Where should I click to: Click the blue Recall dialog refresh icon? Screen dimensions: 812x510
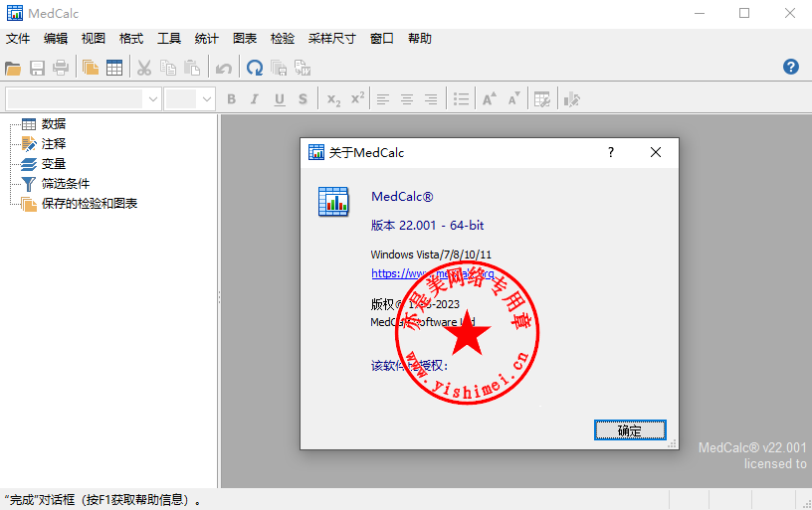255,68
